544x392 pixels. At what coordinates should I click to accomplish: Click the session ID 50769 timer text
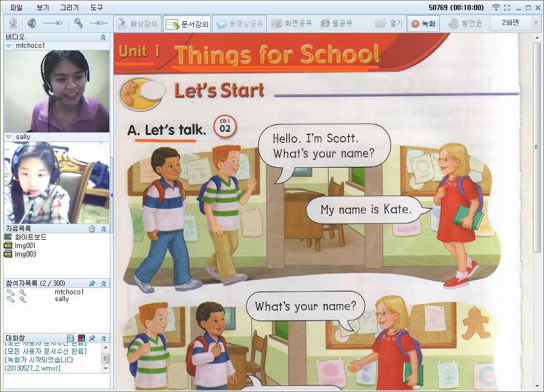(456, 7)
